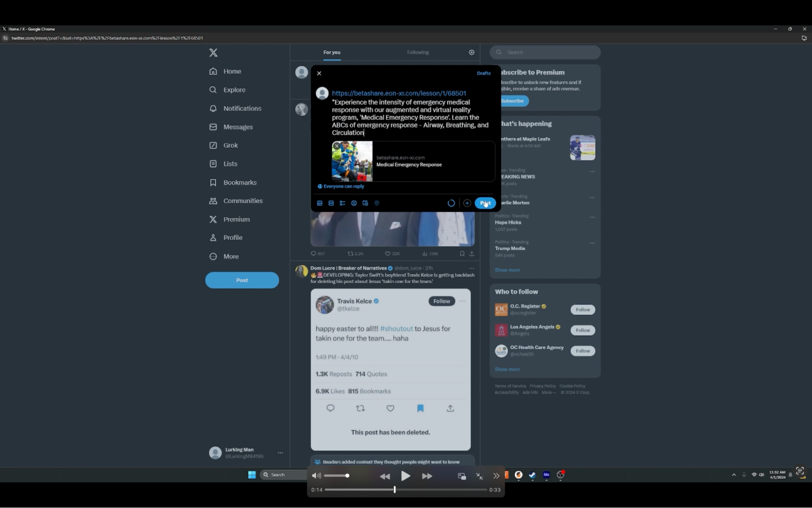The width and height of the screenshot is (812, 508).
Task: Exit fullscreen using the shrink arrows icon
Action: tap(479, 476)
